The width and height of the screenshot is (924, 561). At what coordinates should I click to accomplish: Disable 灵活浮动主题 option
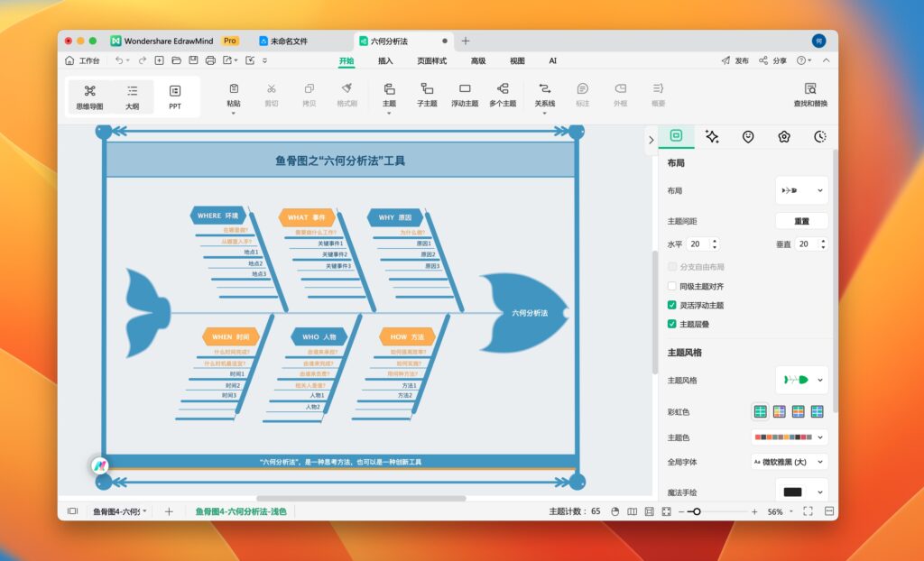coord(671,305)
